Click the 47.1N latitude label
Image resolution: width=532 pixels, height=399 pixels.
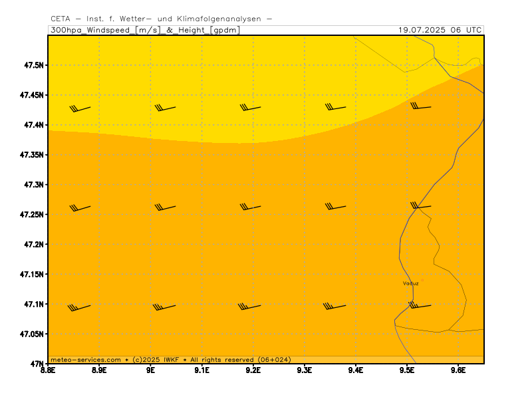coord(34,304)
